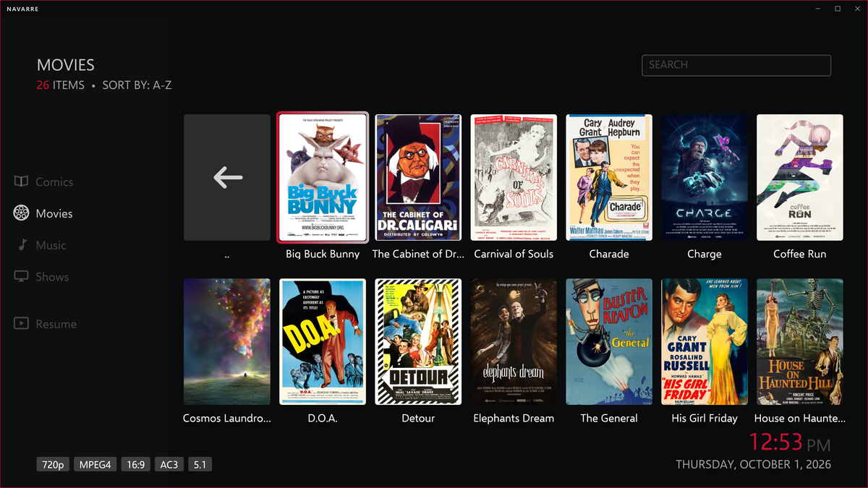Click the MOVIES heading
This screenshot has height=488, width=868.
click(66, 65)
